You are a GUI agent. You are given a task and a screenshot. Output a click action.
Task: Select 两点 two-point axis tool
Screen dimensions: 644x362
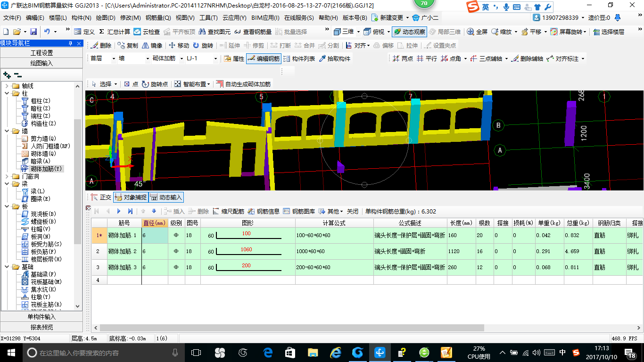[x=403, y=58]
